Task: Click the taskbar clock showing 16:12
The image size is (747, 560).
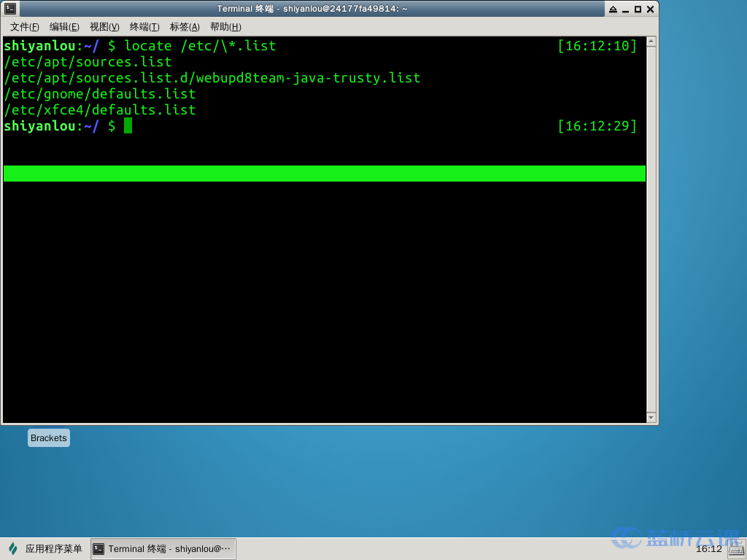Action: coord(709,549)
